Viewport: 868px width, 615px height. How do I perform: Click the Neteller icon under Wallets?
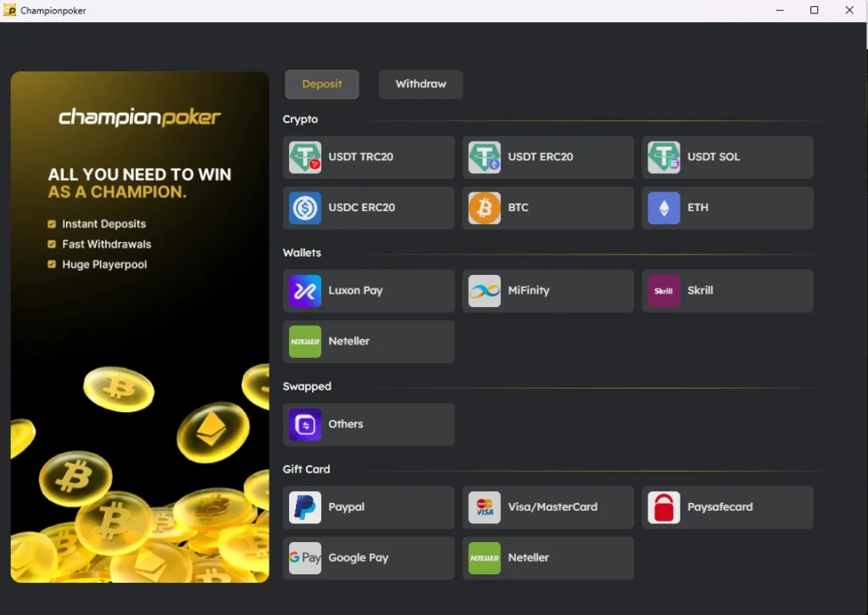pos(305,342)
